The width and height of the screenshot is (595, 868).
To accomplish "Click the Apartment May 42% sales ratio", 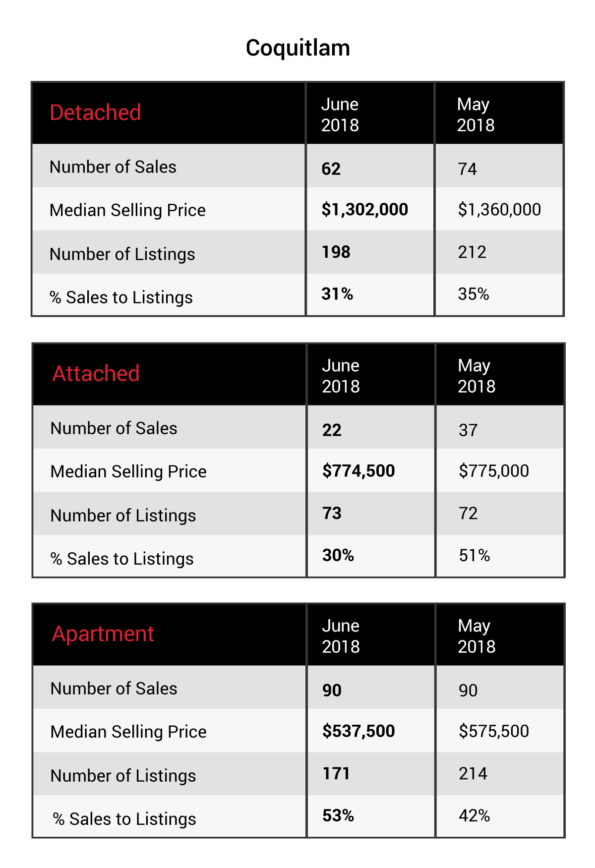I will click(475, 815).
